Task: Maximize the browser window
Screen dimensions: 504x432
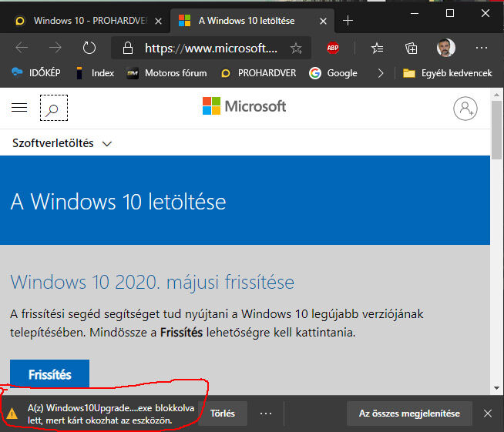Action: pos(450,14)
